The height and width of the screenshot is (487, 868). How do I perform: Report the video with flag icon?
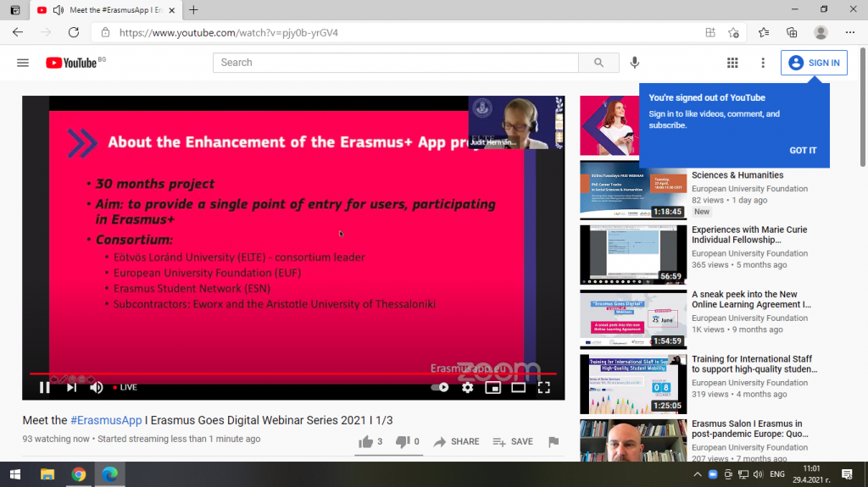click(554, 441)
